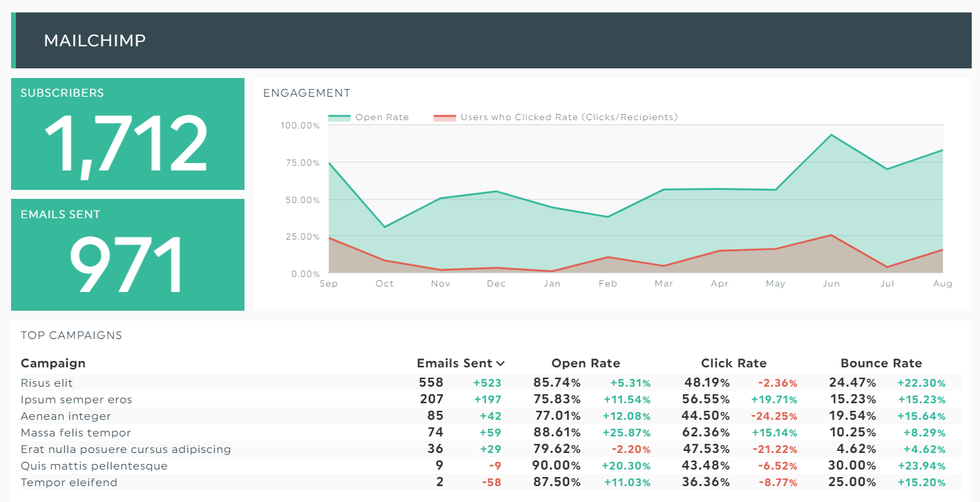The width and height of the screenshot is (980, 502).
Task: Sort table by Bounce Rate column
Action: click(x=881, y=363)
